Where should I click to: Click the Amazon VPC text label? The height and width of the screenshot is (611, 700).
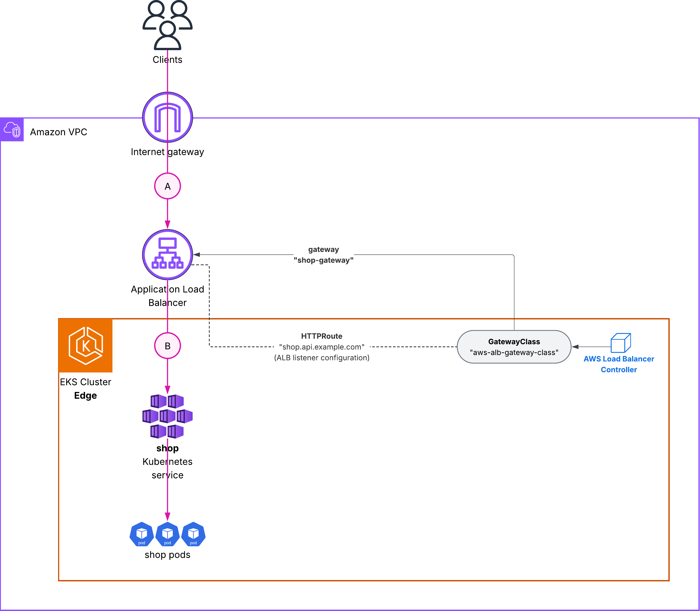(59, 132)
